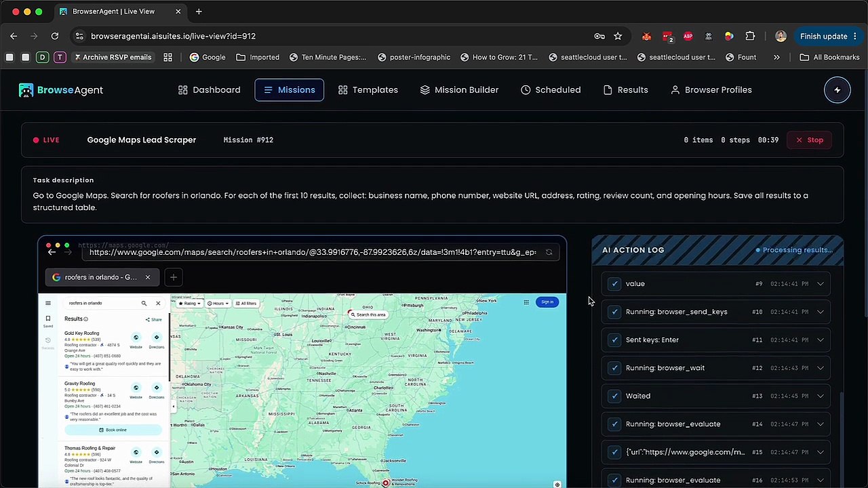Go back in Chrome history
The height and width of the screenshot is (488, 868).
click(x=14, y=36)
